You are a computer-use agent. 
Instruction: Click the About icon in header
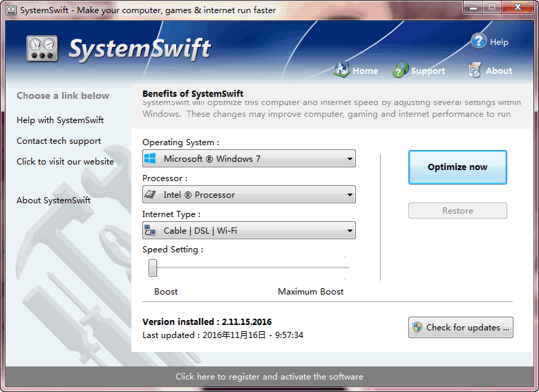point(475,70)
